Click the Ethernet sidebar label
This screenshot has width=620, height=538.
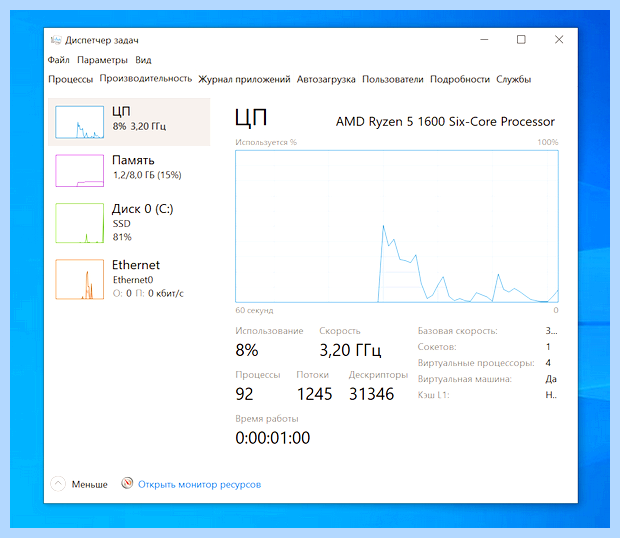(136, 265)
